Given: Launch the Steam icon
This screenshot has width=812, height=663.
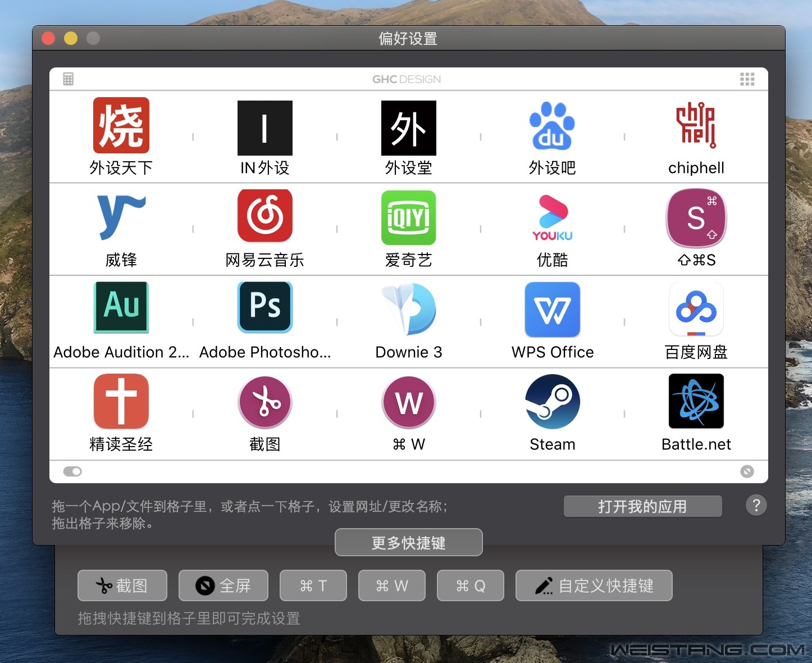Looking at the screenshot, I should point(553,402).
